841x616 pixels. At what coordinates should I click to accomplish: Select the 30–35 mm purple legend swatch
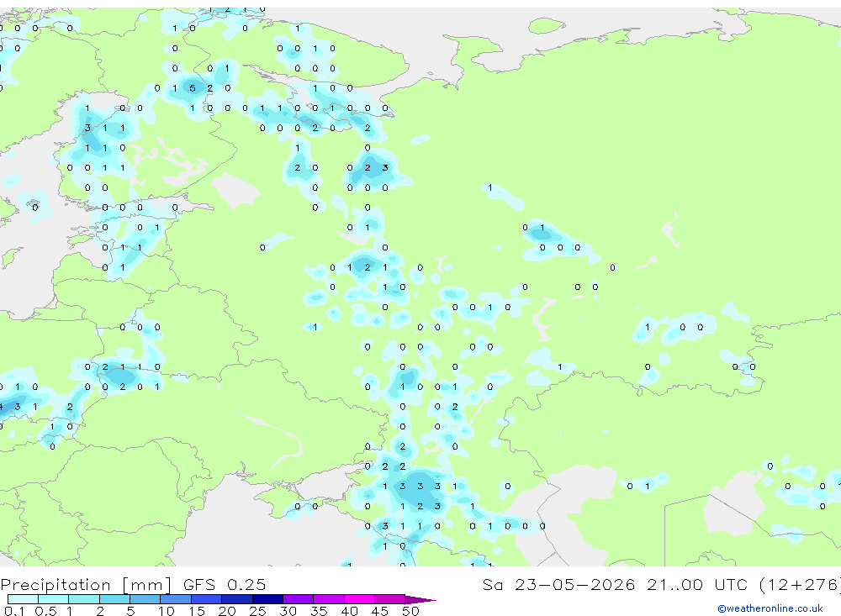click(x=299, y=599)
